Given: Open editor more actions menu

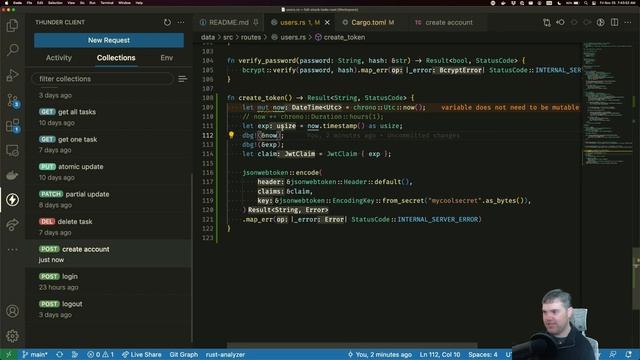Looking at the screenshot, I should click(x=628, y=22).
